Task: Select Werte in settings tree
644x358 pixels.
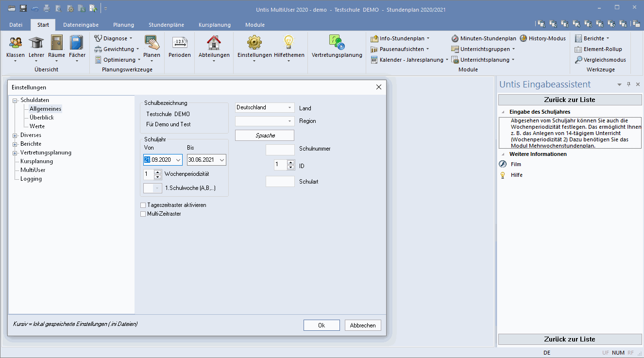Action: (37, 126)
